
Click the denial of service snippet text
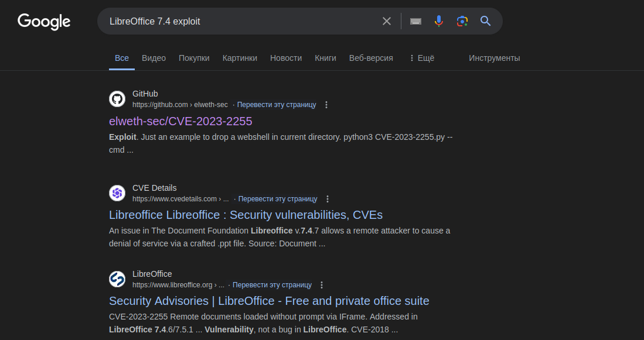pos(280,237)
